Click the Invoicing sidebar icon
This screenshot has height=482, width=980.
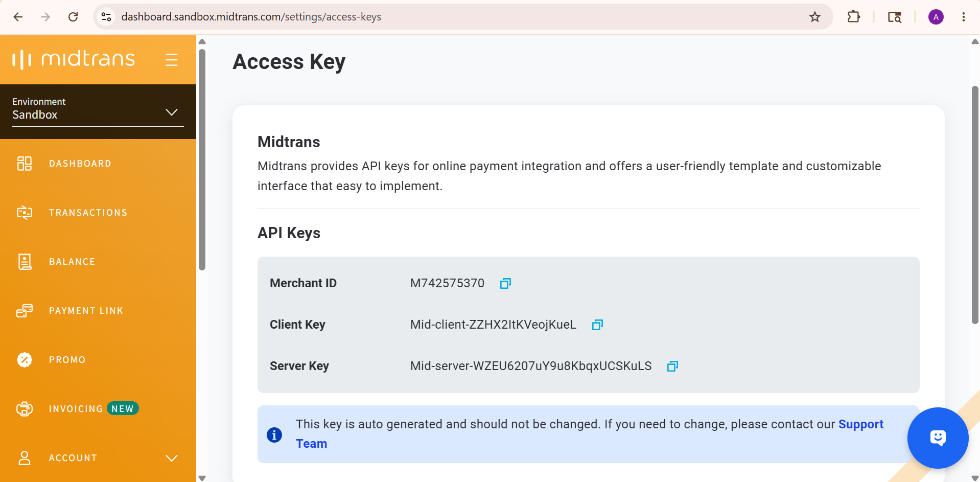[x=25, y=409]
